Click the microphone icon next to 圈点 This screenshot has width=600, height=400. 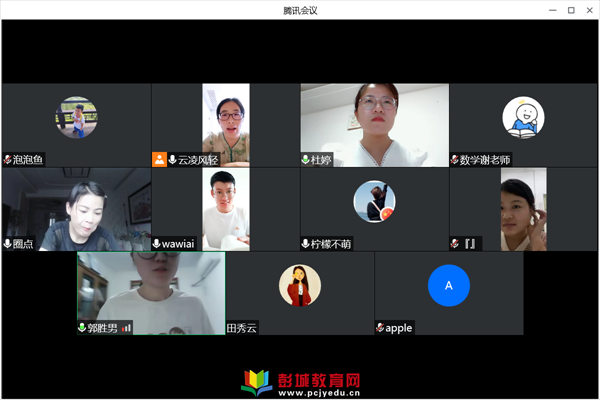(7, 243)
